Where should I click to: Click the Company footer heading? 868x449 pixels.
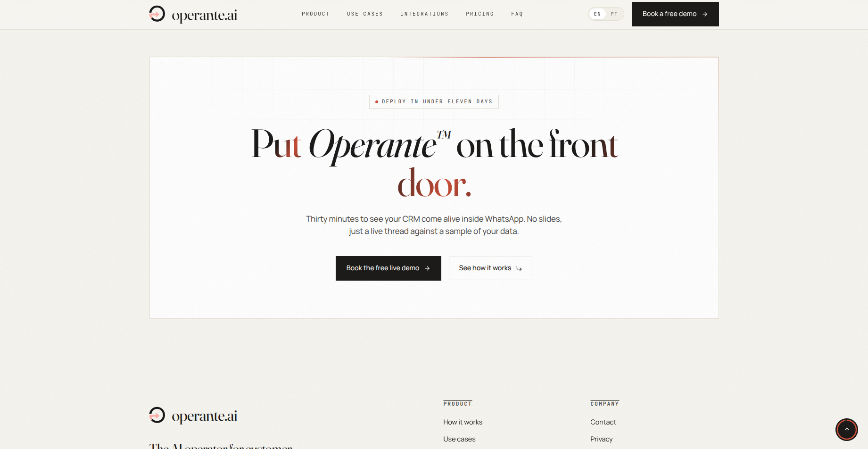(x=604, y=404)
